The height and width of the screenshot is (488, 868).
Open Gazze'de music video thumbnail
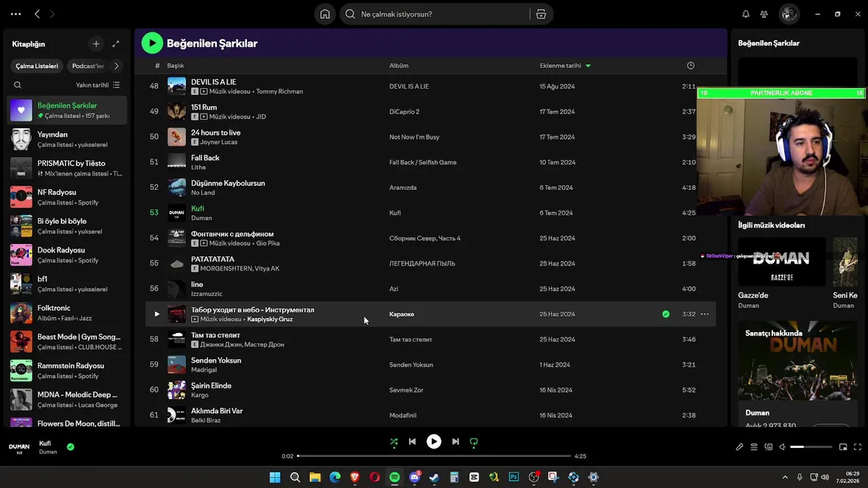pos(782,262)
